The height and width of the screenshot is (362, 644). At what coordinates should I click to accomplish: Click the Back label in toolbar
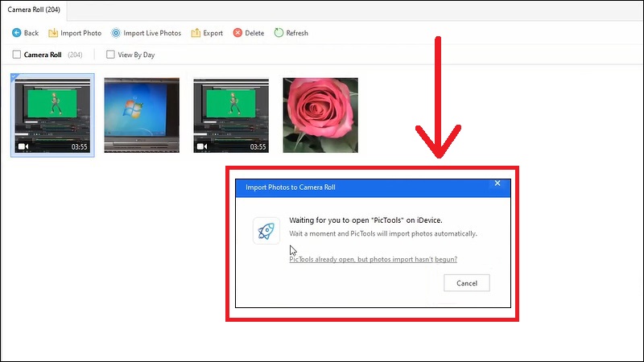click(31, 33)
